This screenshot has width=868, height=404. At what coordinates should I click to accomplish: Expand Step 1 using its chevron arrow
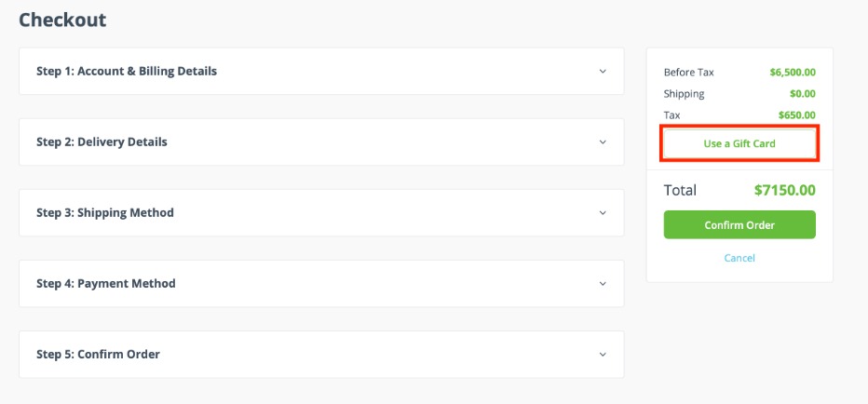(x=603, y=71)
